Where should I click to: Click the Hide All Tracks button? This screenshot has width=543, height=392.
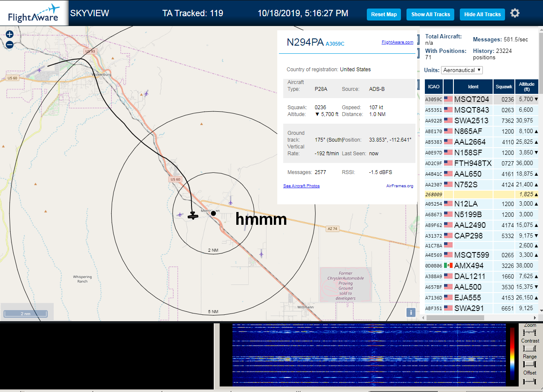coord(482,14)
